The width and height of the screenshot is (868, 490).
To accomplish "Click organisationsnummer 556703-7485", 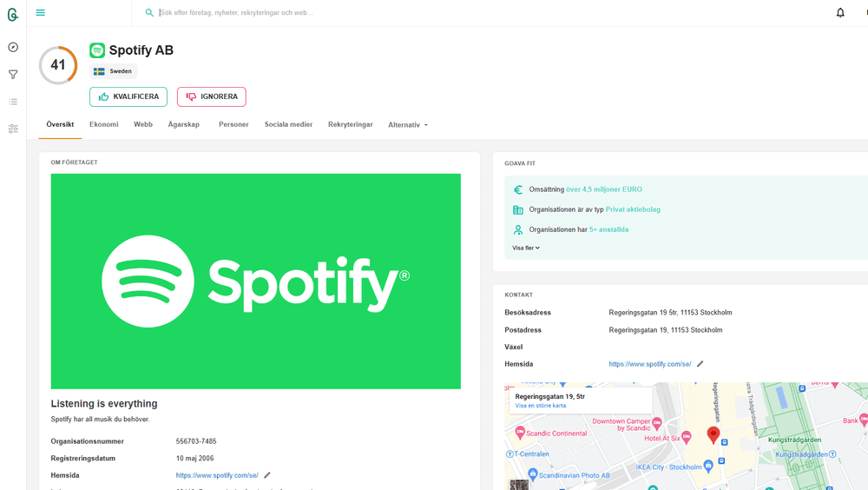I will pyautogui.click(x=196, y=441).
